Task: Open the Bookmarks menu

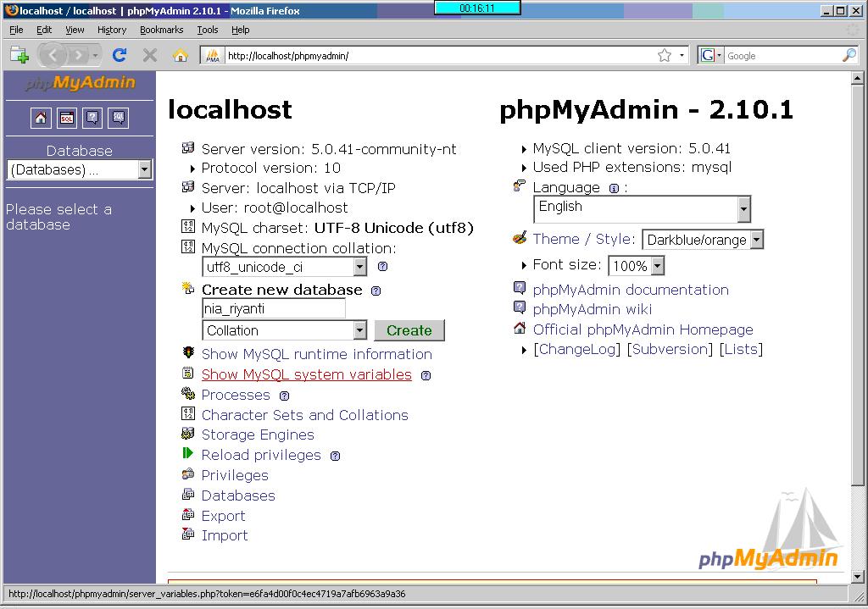Action: click(161, 30)
